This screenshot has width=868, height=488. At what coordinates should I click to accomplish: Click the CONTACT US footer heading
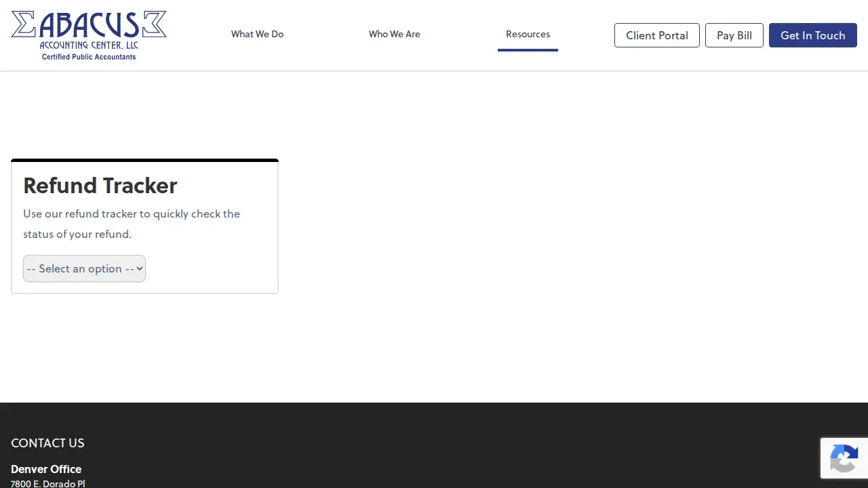tap(47, 443)
